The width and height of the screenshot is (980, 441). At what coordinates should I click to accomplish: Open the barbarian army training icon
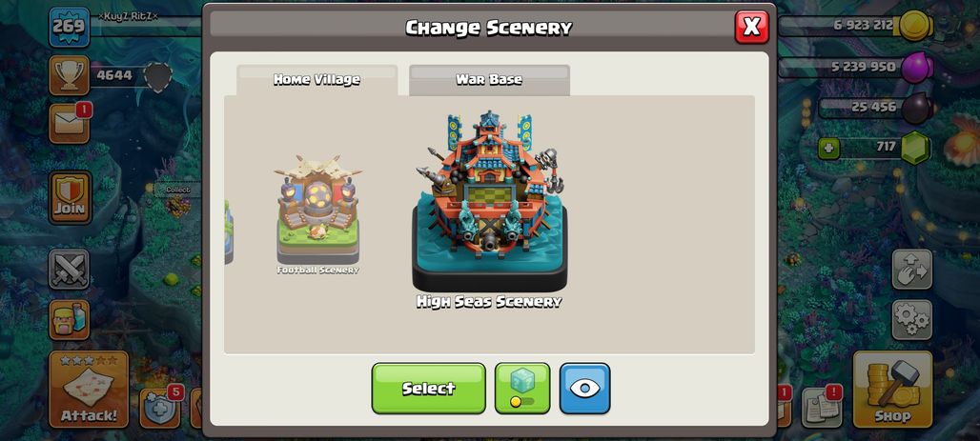(69, 320)
